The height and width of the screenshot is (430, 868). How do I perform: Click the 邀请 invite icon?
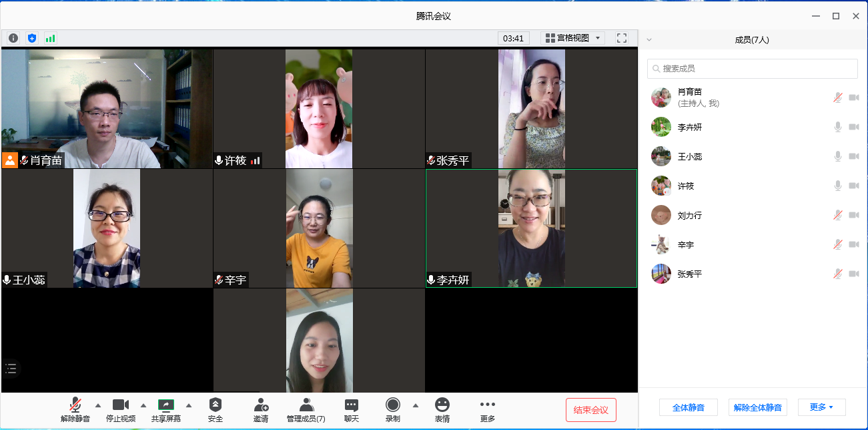[x=261, y=409]
